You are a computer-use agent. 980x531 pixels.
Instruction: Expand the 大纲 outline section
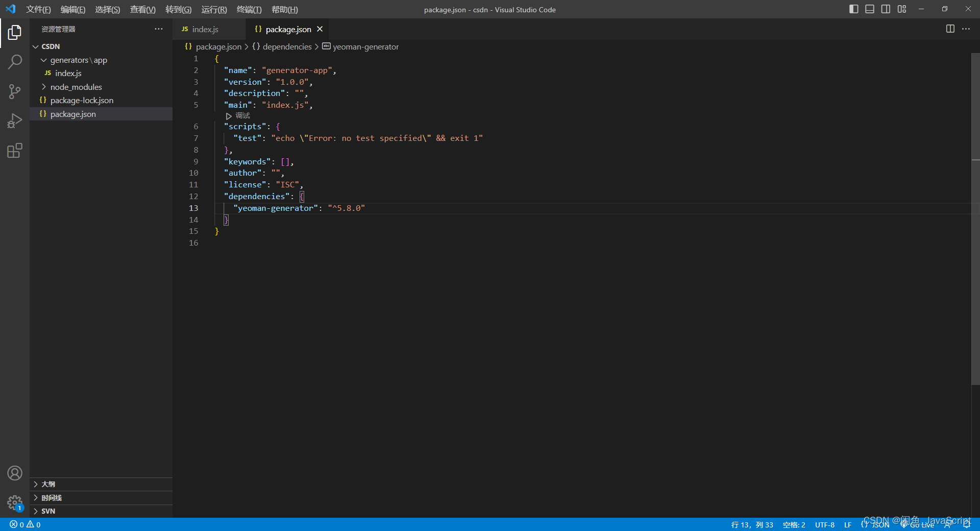pyautogui.click(x=101, y=484)
